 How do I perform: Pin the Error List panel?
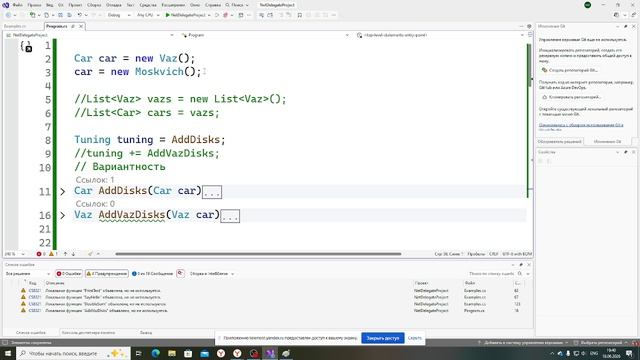pyautogui.click(x=521, y=264)
